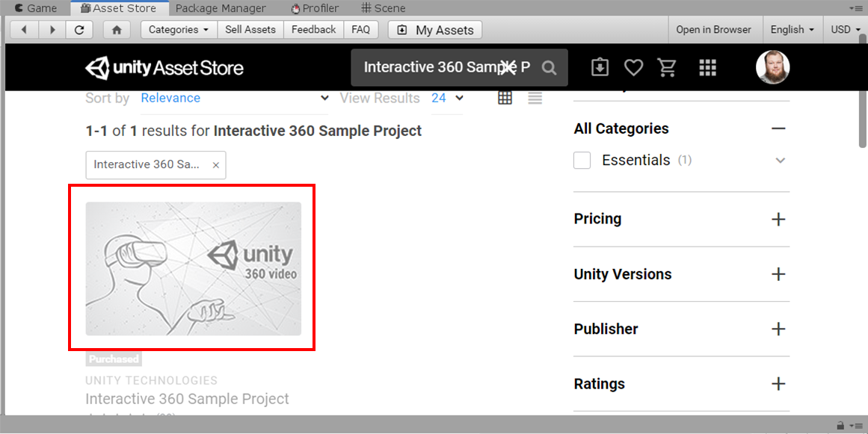Viewport: 868px width, 434px height.
Task: Switch to the Package Manager tab
Action: 221,8
